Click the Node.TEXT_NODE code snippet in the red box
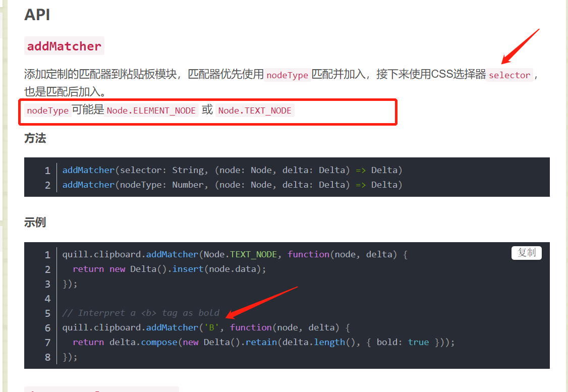568x392 pixels. (255, 110)
